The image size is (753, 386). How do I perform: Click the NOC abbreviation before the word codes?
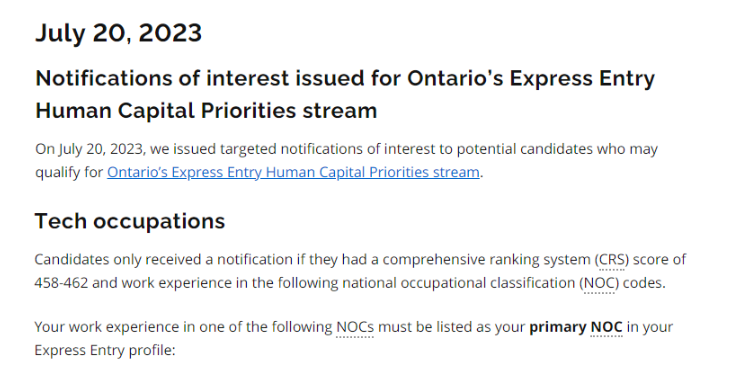(x=599, y=283)
